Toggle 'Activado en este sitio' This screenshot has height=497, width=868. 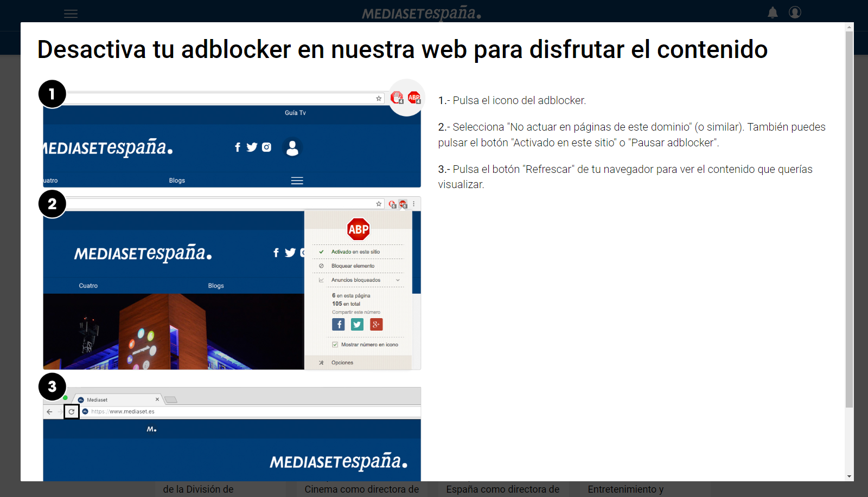coord(355,251)
